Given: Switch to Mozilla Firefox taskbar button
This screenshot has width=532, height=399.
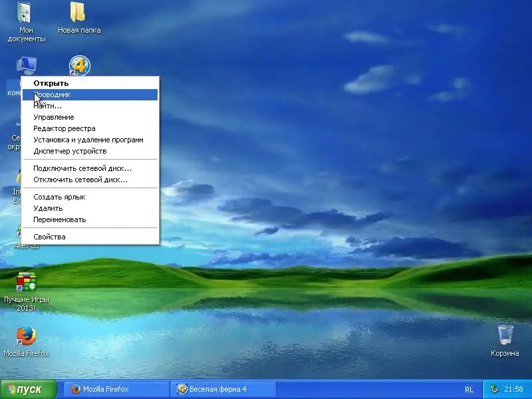Looking at the screenshot, I should [116, 389].
